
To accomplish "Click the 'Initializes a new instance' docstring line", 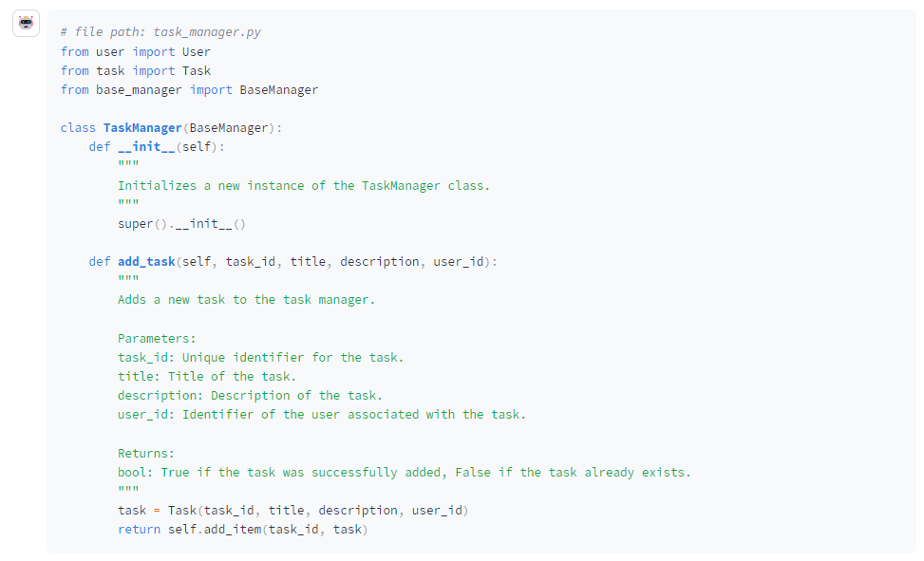I will point(304,185).
